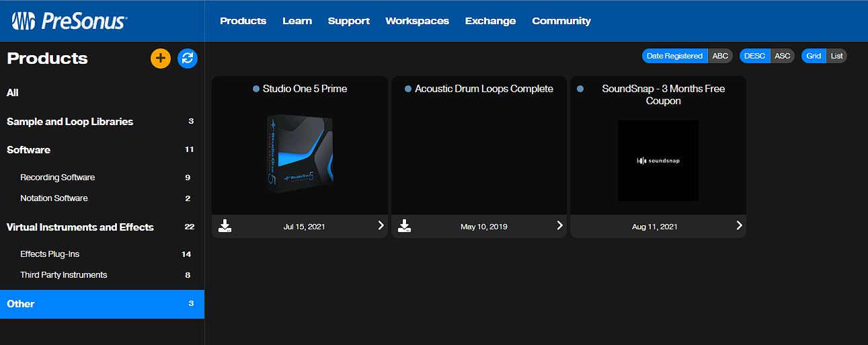Click count 14 beside Effects Plug-Ins
The width and height of the screenshot is (868, 345).
(x=187, y=254)
